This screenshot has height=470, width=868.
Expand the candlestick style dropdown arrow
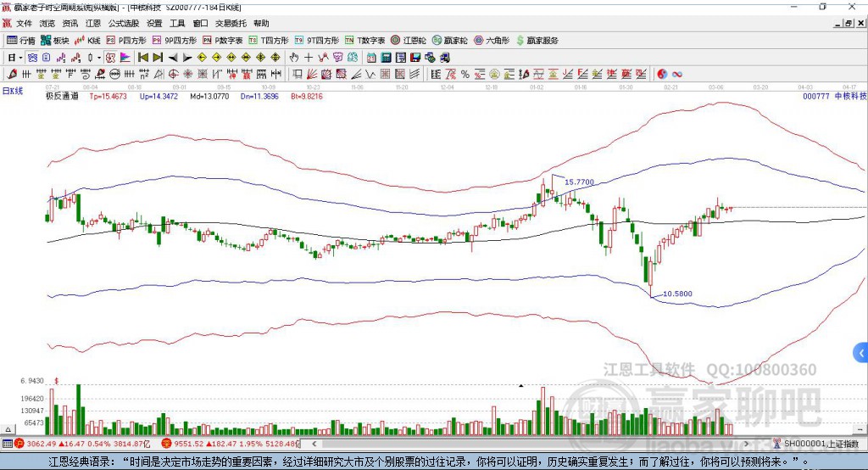click(x=100, y=58)
